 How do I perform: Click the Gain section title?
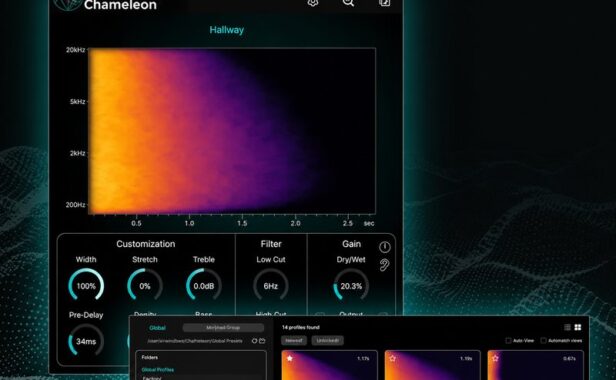click(x=351, y=244)
